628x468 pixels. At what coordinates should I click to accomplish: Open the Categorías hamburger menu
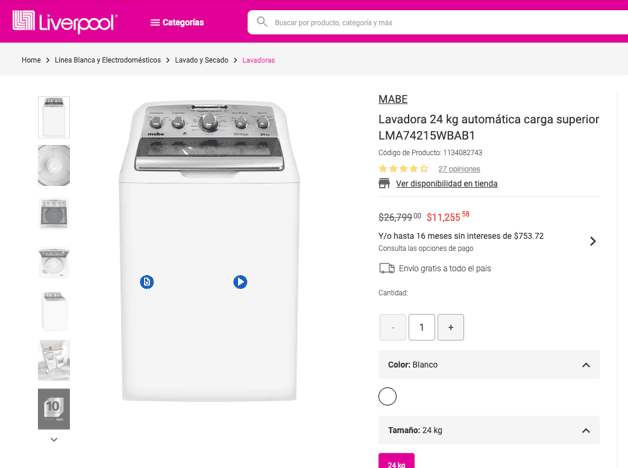pyautogui.click(x=176, y=22)
